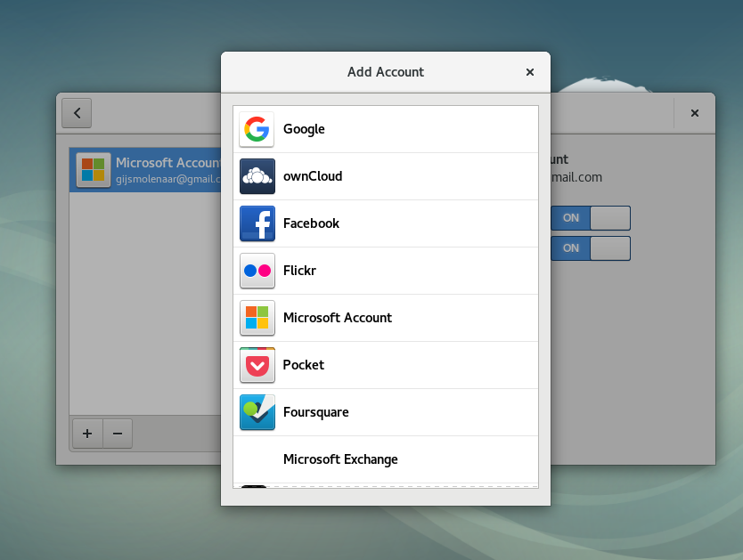Click the Flickr dots icon
This screenshot has height=560, width=743.
click(x=257, y=271)
